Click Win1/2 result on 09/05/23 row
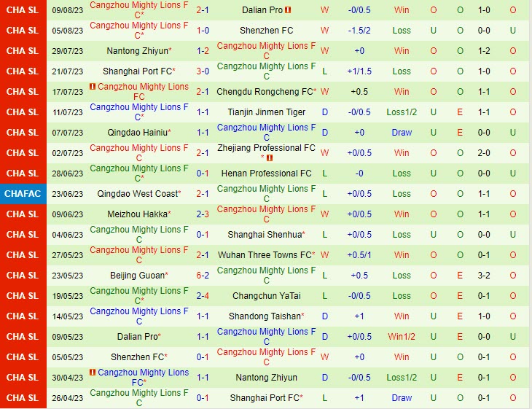The width and height of the screenshot is (532, 409). coord(402,337)
